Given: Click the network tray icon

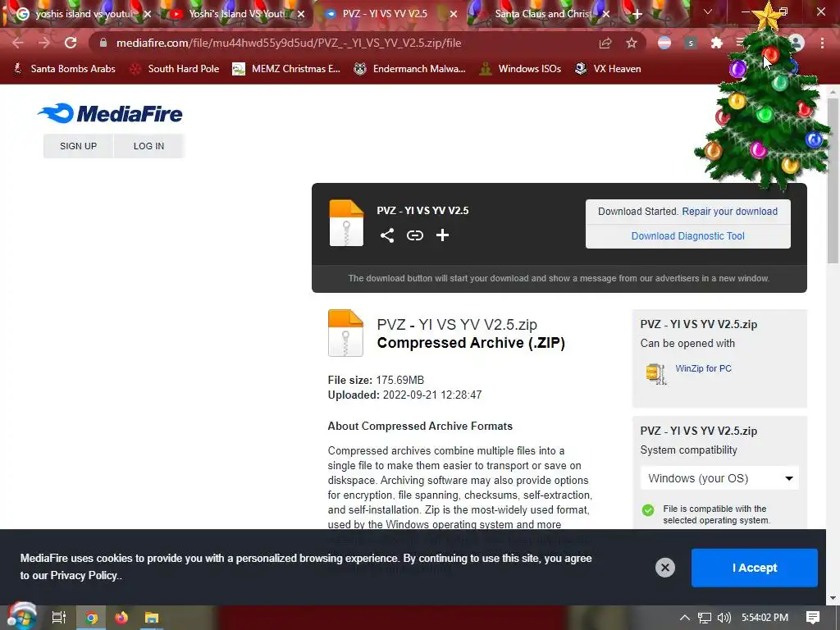Looking at the screenshot, I should point(705,618).
